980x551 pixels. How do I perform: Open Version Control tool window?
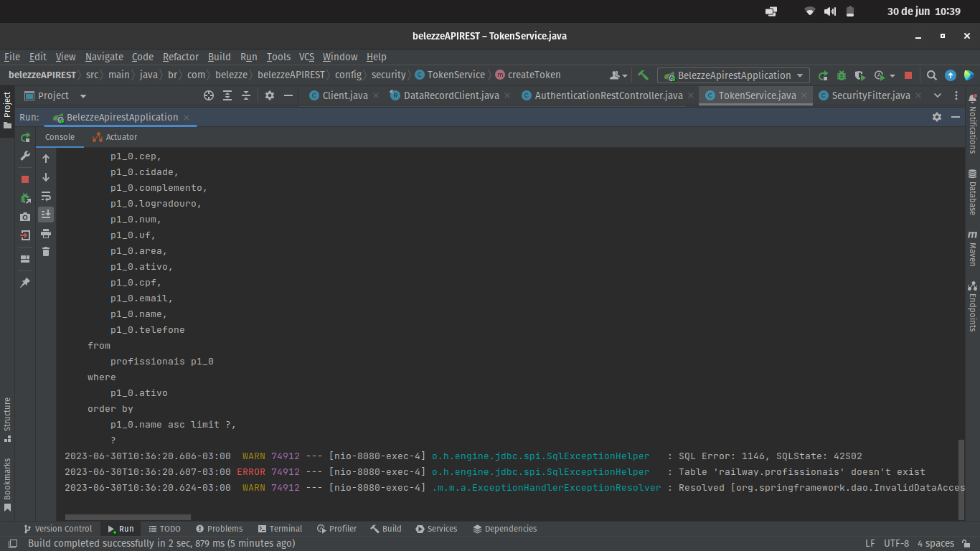(x=57, y=529)
